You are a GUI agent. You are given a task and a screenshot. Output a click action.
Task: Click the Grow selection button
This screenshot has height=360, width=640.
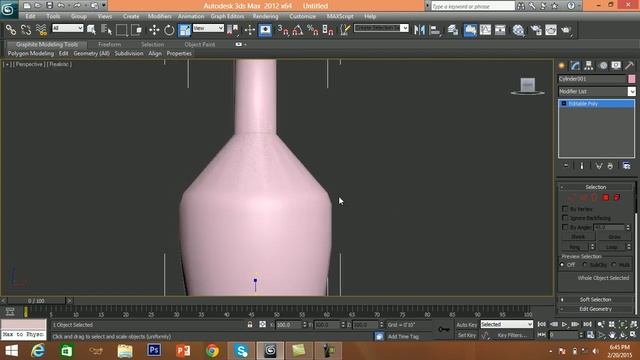tap(615, 237)
